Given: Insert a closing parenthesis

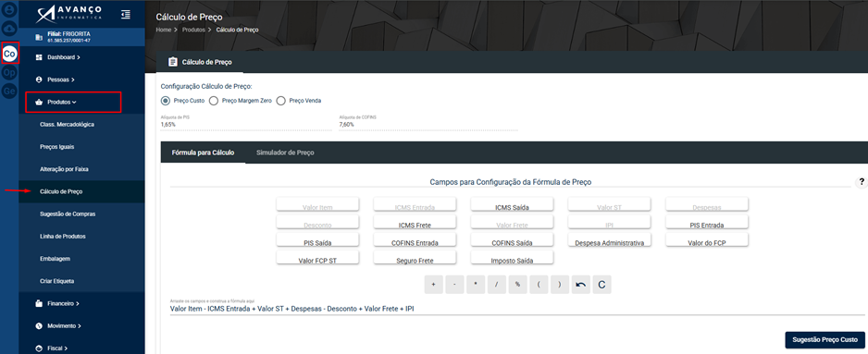Looking at the screenshot, I should coord(560,285).
